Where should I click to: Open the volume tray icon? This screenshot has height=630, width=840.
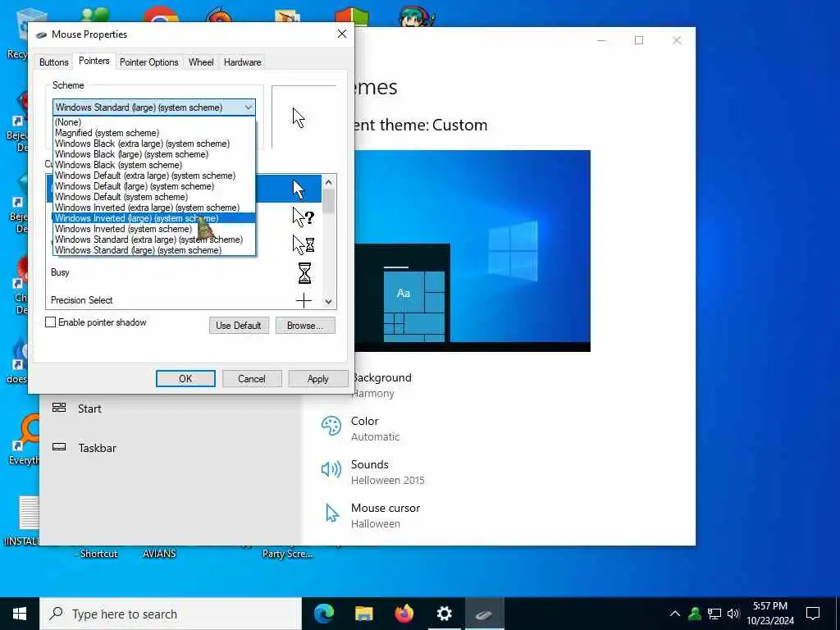[733, 614]
